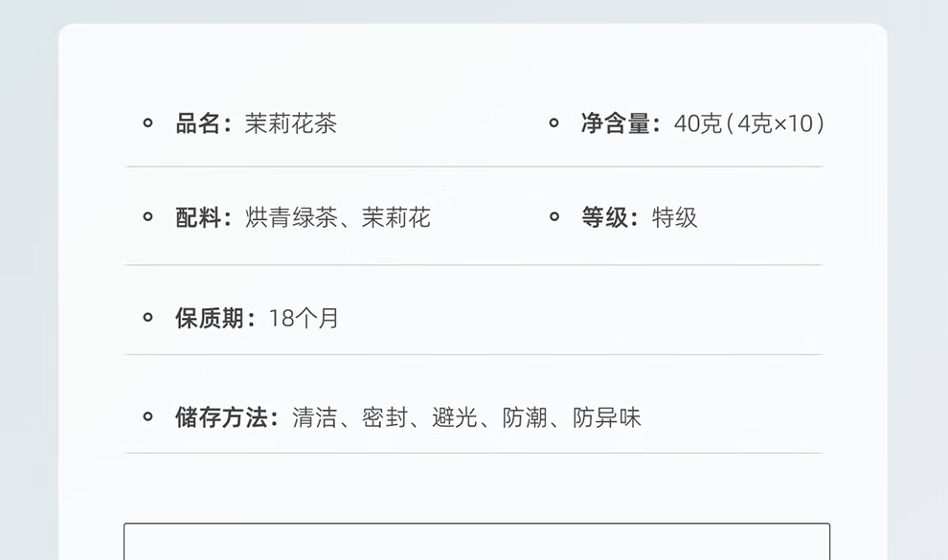Click the 配料 label
The image size is (948, 560).
coord(199,217)
